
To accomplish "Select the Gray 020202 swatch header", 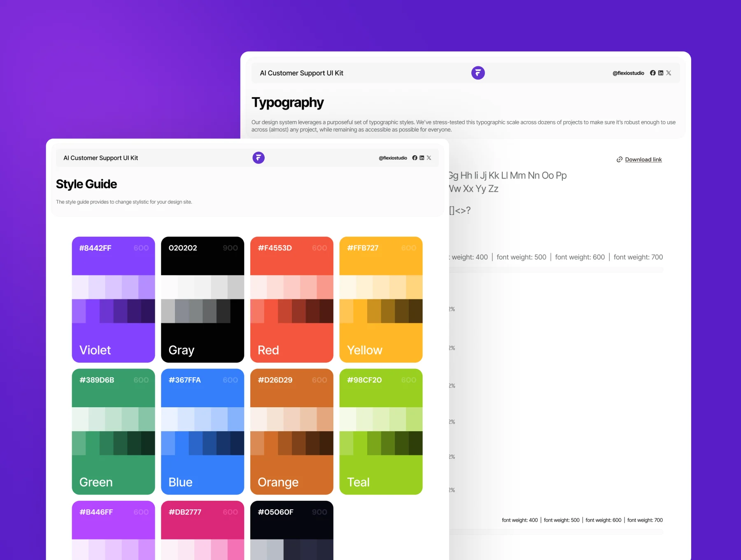I will pyautogui.click(x=203, y=256).
